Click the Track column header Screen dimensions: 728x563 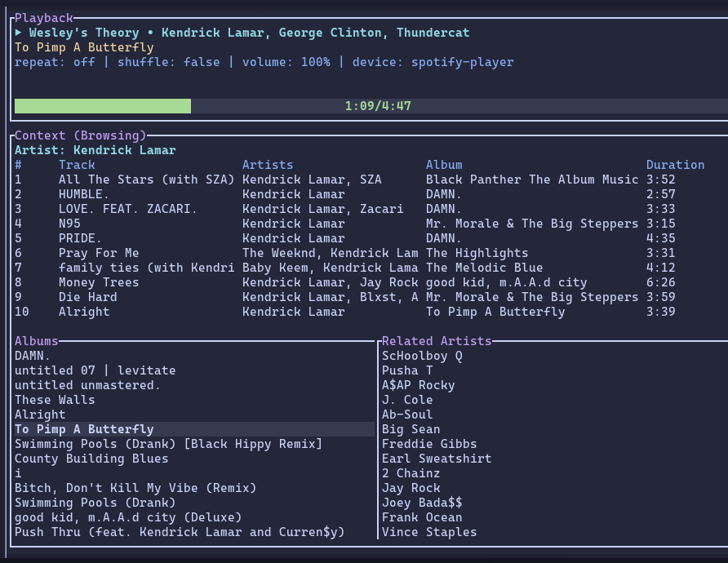(x=77, y=165)
